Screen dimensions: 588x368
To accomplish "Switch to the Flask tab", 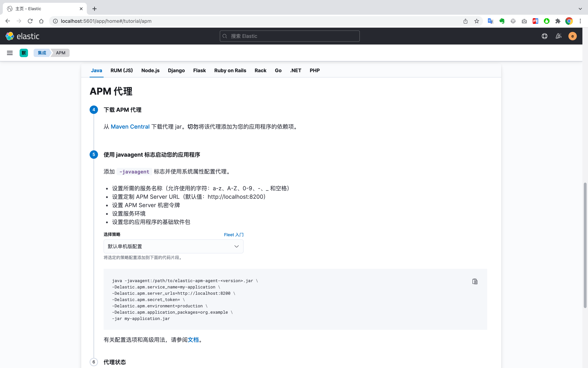I will click(x=199, y=71).
